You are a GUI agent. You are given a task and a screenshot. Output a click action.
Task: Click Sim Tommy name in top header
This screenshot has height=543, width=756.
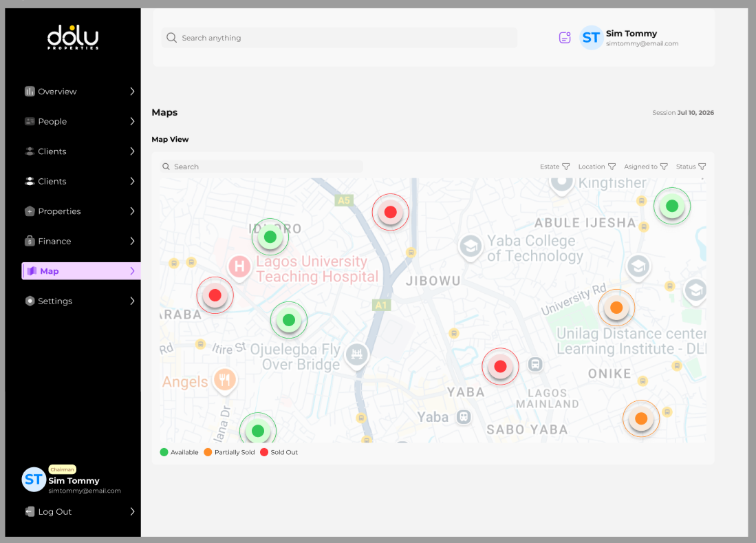[631, 33]
